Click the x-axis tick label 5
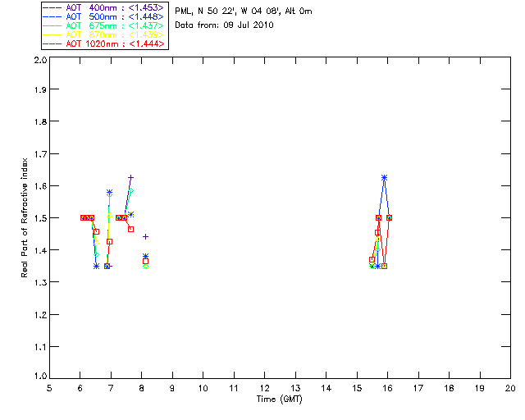Screen dimensions: 525x420 click(49, 388)
